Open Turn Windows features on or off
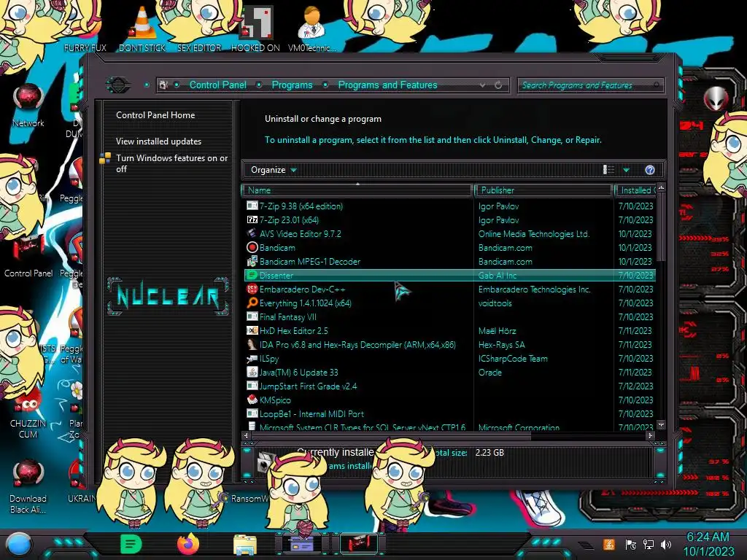Image resolution: width=747 pixels, height=560 pixels. 171,163
